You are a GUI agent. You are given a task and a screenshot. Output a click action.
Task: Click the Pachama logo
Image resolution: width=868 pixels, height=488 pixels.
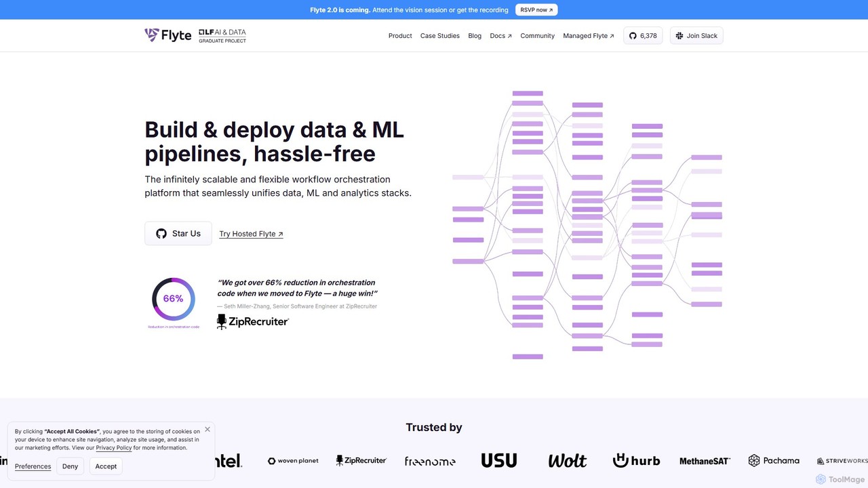pos(774,461)
